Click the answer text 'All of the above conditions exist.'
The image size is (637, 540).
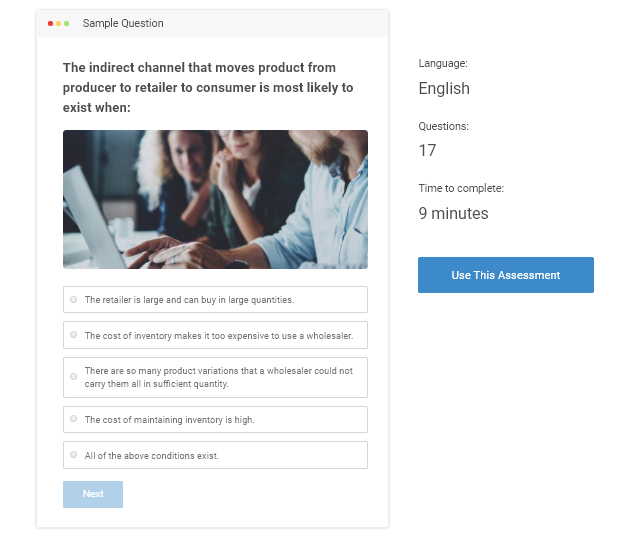[x=152, y=456]
